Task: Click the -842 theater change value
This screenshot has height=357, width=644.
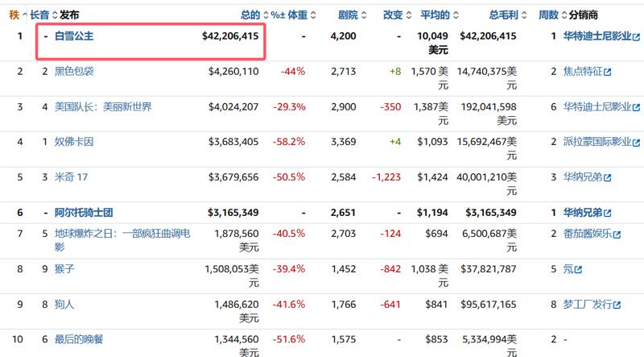Action: point(390,269)
